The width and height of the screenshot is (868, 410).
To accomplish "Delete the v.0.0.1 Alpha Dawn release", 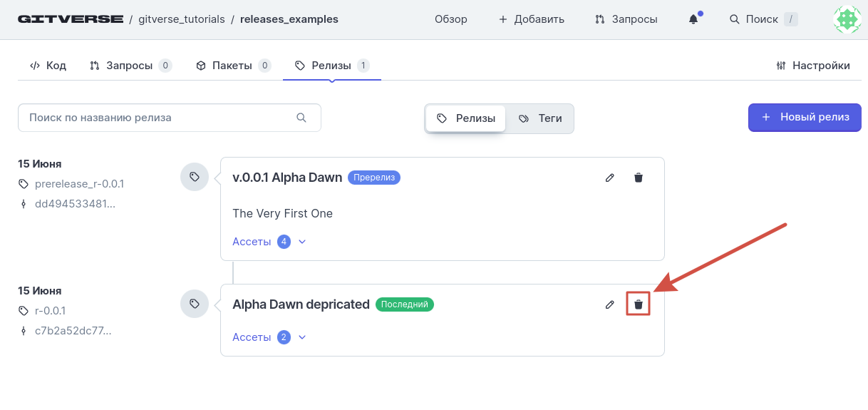I will (639, 178).
